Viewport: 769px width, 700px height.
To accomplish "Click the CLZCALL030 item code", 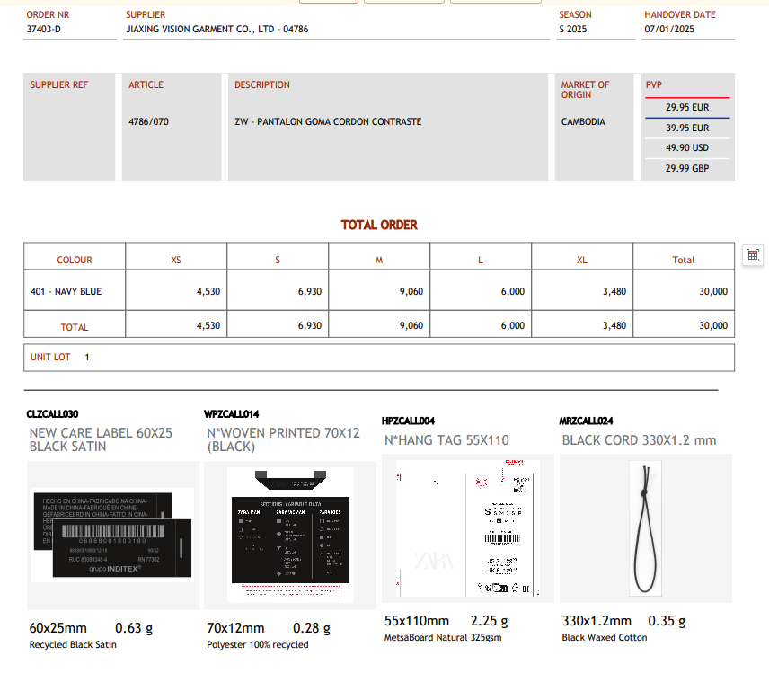I will pyautogui.click(x=52, y=414).
